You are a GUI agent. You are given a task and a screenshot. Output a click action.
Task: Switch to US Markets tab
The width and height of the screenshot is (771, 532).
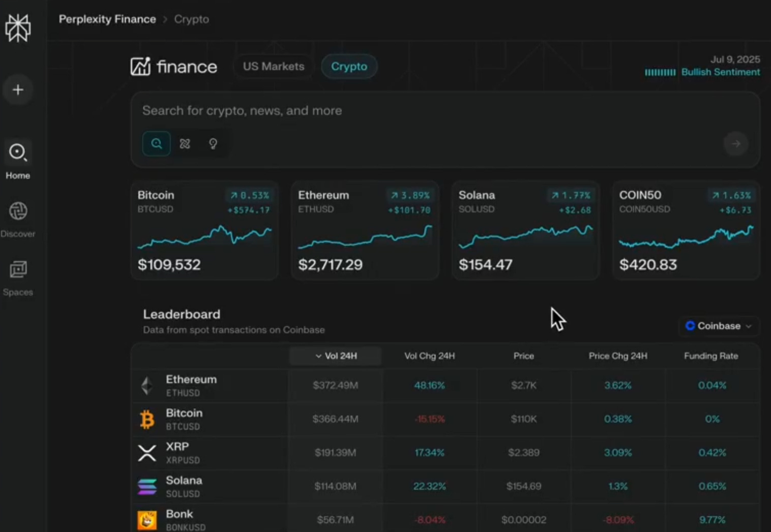(x=273, y=67)
